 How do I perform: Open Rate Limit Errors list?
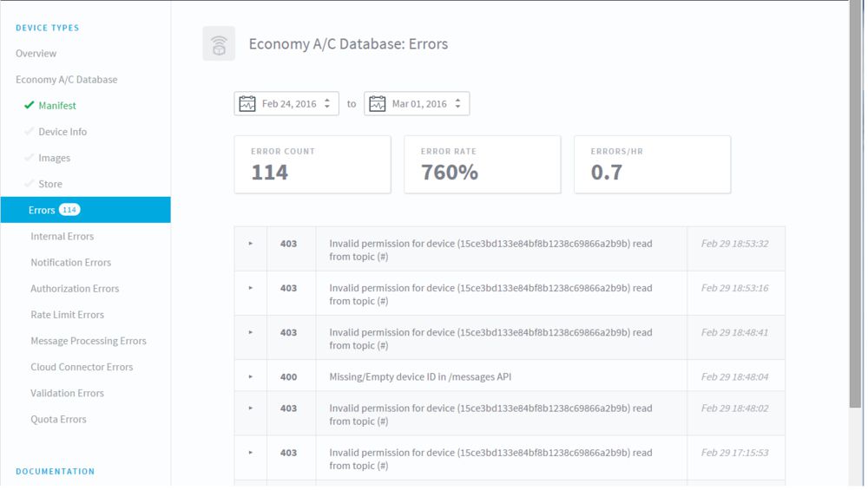coord(68,315)
